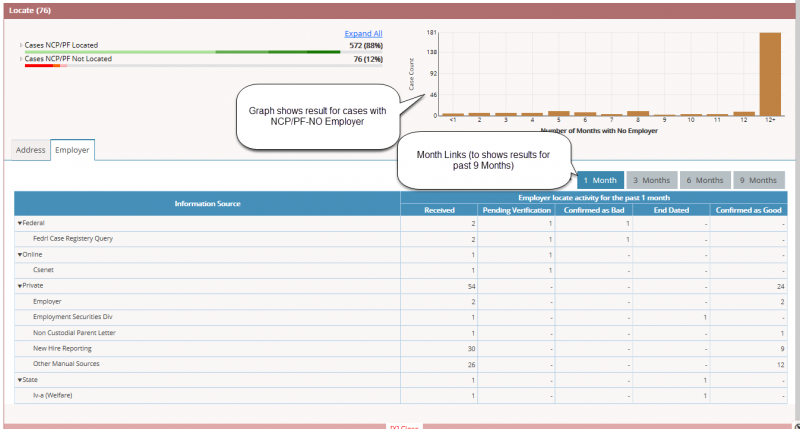Screen dimensions: 800x429
Task: Select the Non Custodial Parent Letter row
Action: point(401,333)
